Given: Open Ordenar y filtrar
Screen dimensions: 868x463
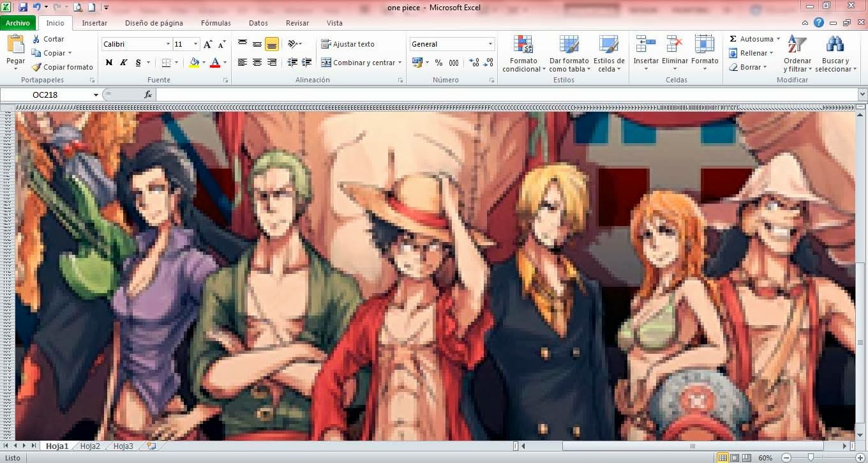Looking at the screenshot, I should click(x=797, y=54).
